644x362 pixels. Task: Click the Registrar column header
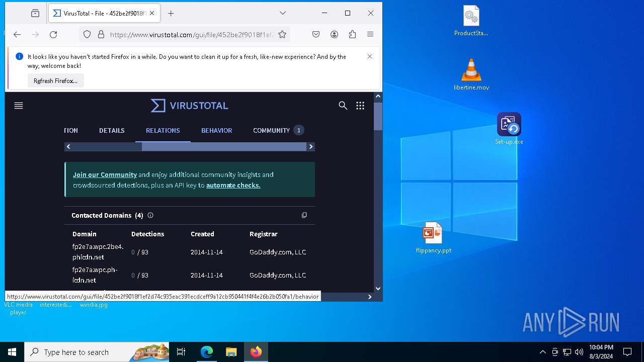click(263, 234)
